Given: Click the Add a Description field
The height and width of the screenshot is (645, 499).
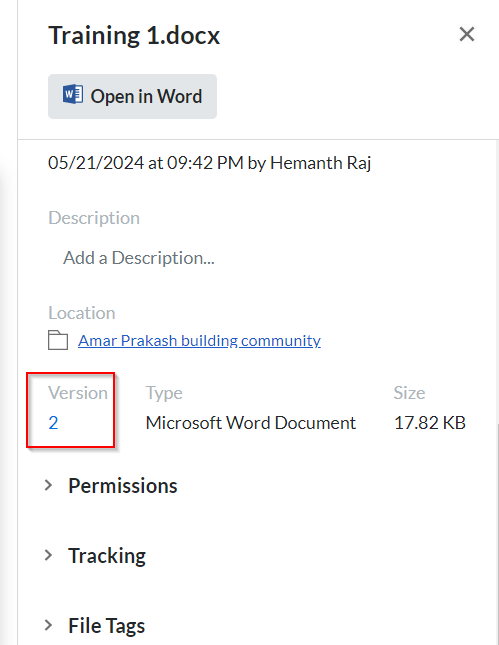Looking at the screenshot, I should click(139, 258).
